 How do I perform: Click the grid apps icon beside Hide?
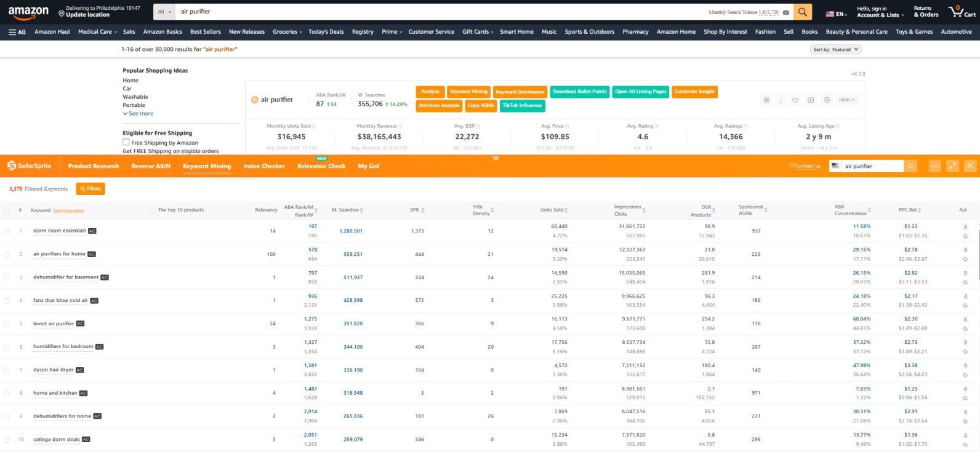(766, 100)
